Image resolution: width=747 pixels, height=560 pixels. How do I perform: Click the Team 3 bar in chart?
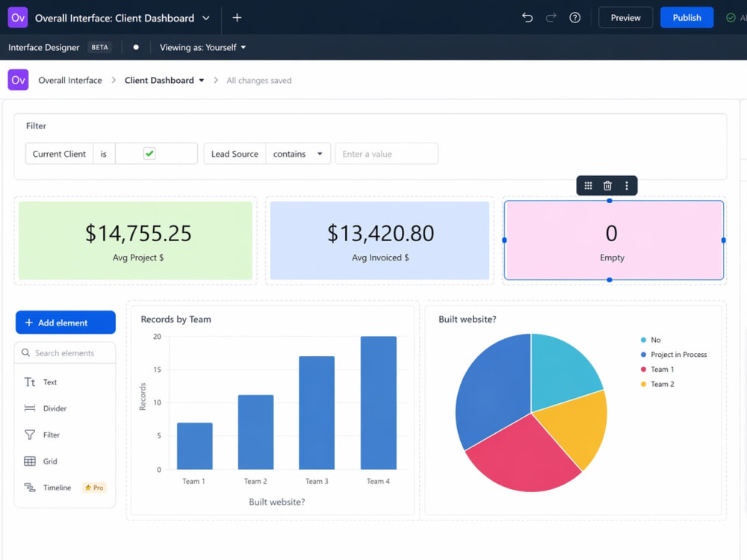pos(317,413)
